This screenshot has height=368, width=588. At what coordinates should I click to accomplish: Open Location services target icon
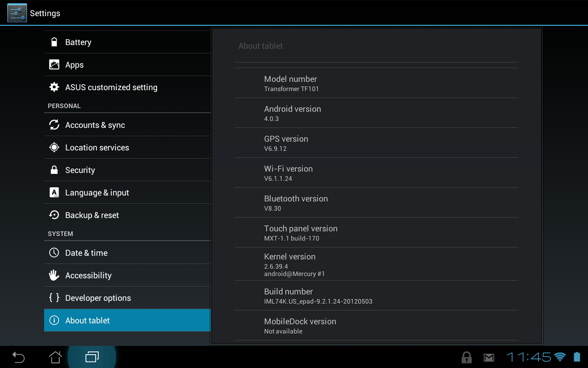click(54, 148)
